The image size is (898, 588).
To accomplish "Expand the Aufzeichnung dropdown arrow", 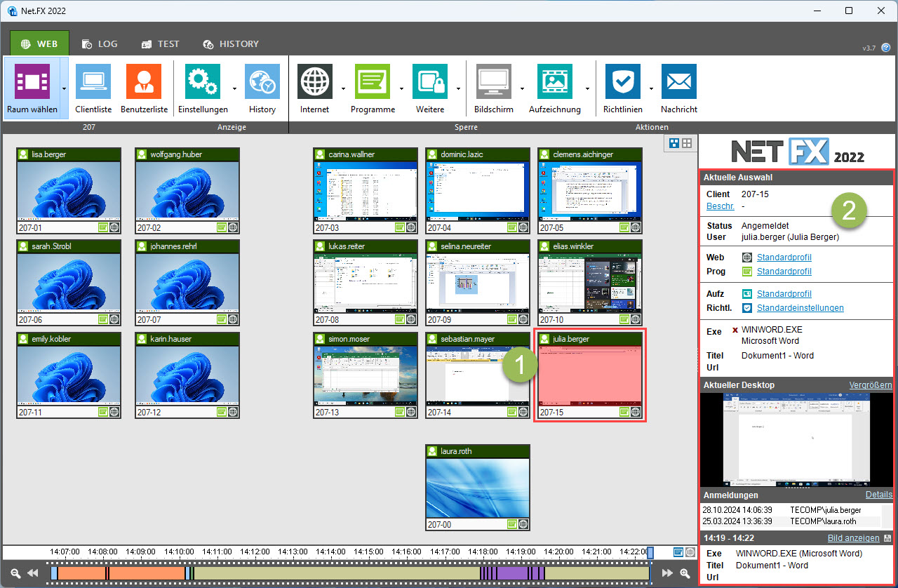I will (x=587, y=89).
